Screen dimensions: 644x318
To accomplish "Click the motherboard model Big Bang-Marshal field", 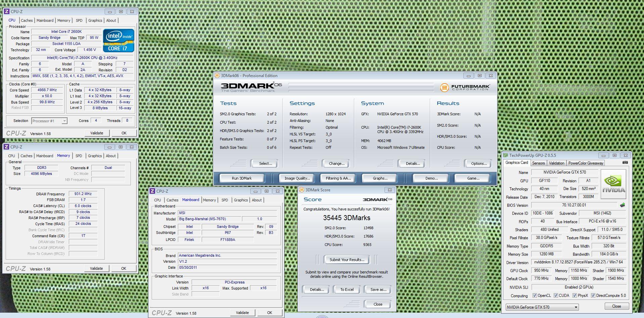I will (209, 219).
